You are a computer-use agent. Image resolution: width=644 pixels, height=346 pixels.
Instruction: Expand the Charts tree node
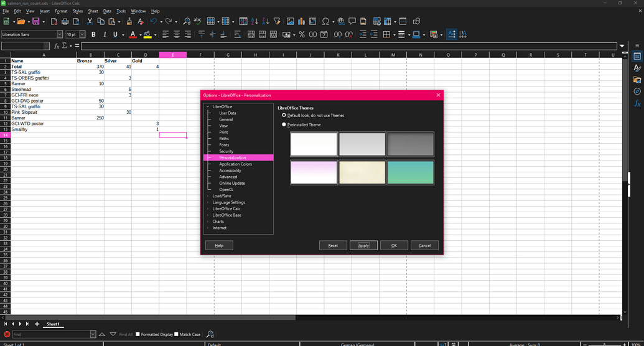tap(208, 222)
